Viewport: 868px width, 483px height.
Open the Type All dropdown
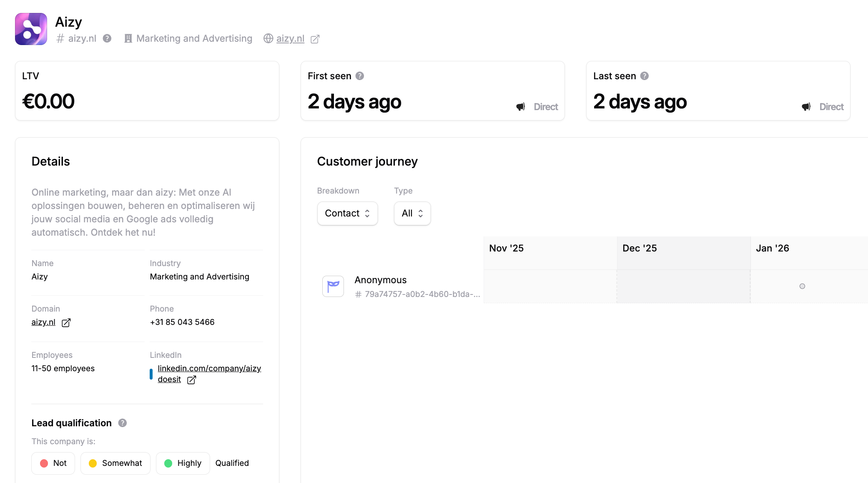(412, 213)
